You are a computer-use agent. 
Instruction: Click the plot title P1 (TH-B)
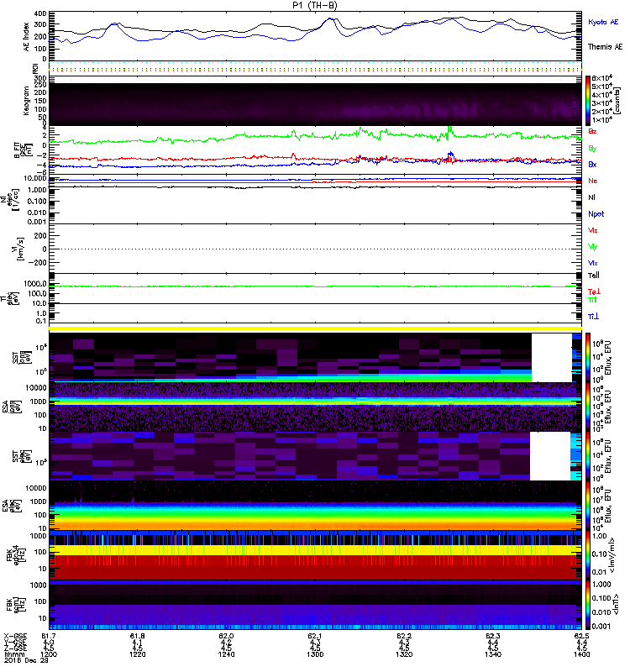[x=314, y=6]
